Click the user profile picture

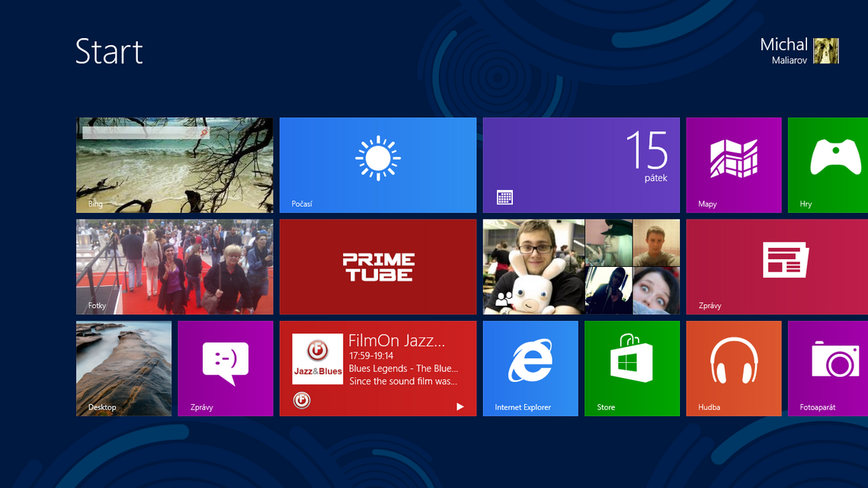tap(825, 51)
